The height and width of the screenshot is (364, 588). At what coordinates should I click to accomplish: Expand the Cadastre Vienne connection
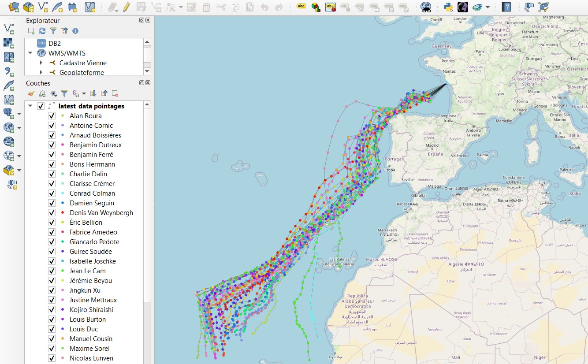[x=41, y=63]
